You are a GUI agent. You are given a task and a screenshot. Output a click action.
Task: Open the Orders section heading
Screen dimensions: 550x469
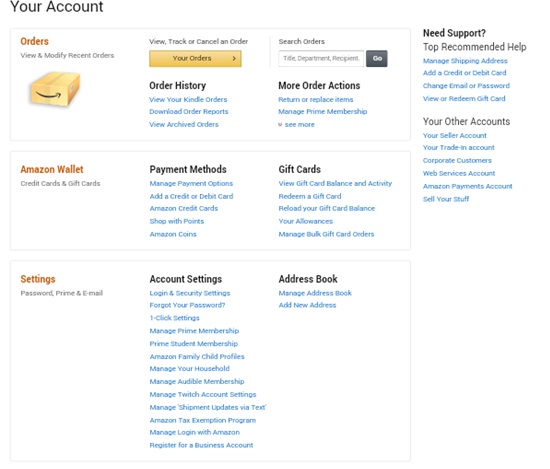tap(34, 41)
